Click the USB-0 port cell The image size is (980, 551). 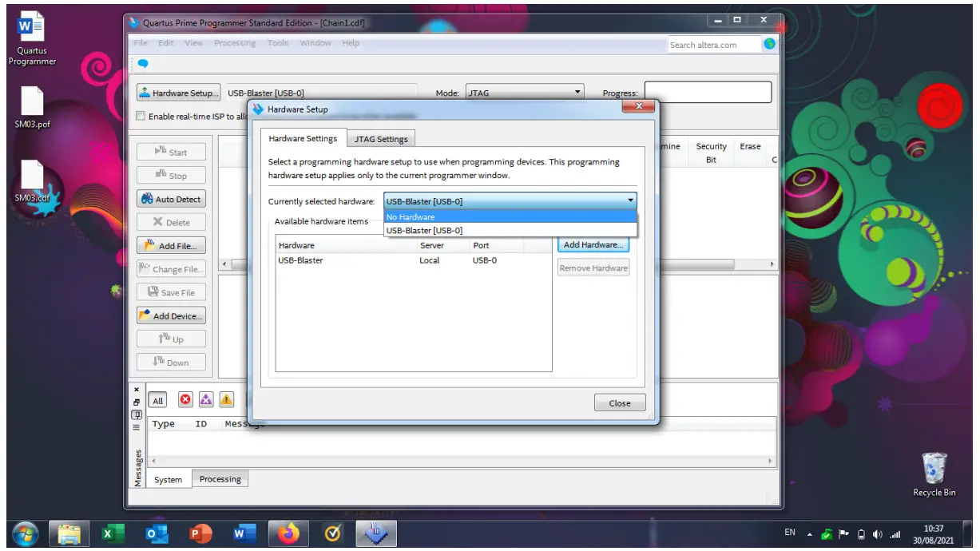coord(484,260)
